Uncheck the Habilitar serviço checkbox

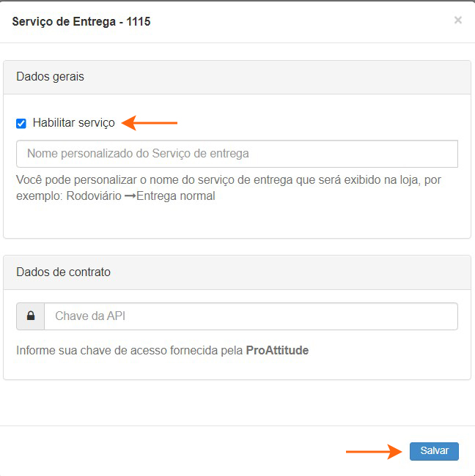pyautogui.click(x=21, y=123)
